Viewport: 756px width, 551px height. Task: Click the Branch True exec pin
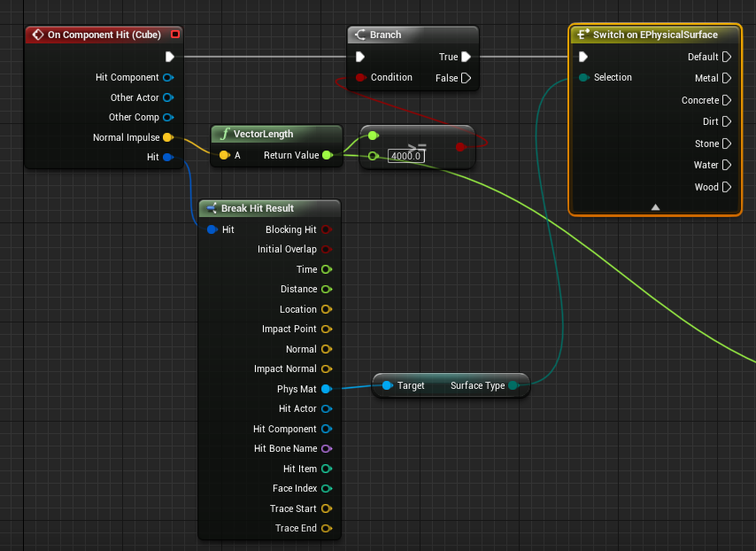tap(466, 57)
